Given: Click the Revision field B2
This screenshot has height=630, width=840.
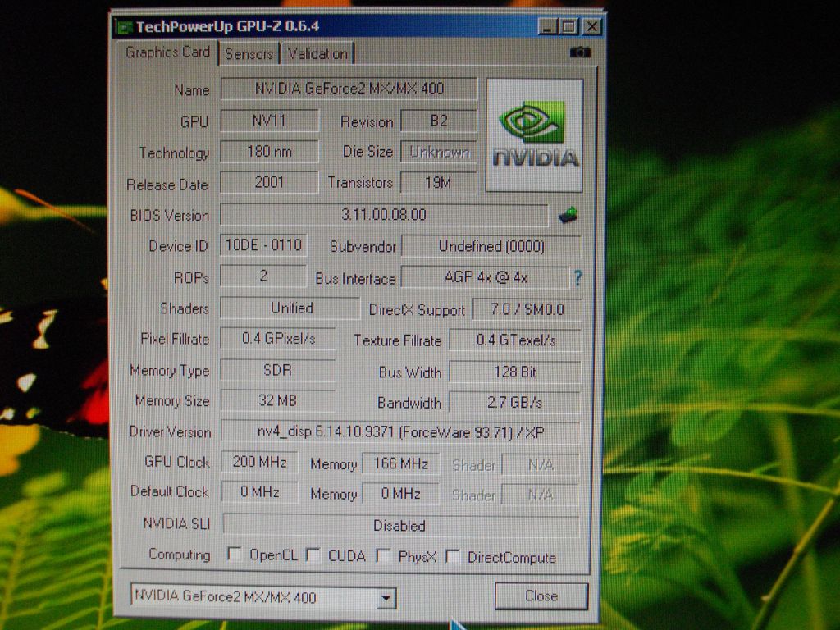Looking at the screenshot, I should click(x=439, y=121).
